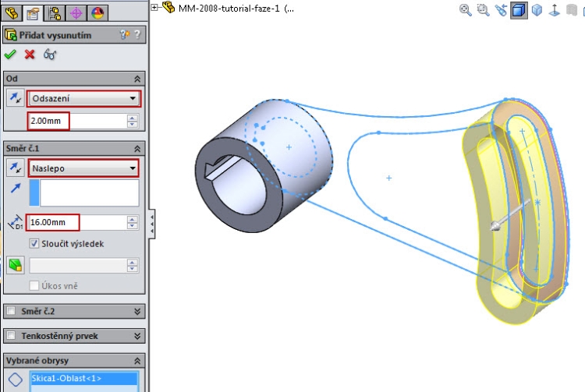Toggle detailed preview glasses icon
This screenshot has height=392, width=585.
[50, 55]
